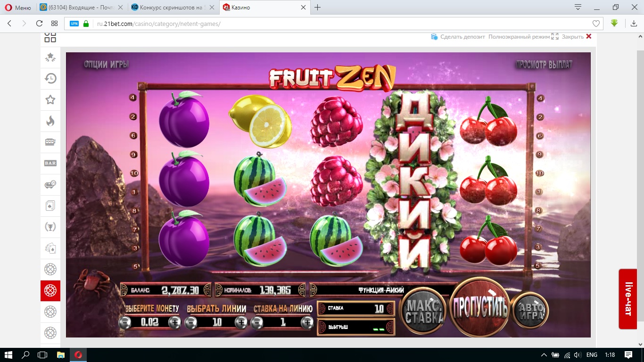Image resolution: width=644 pixels, height=362 pixels.
Task: Open the casino grid menu icon
Action: (x=50, y=38)
